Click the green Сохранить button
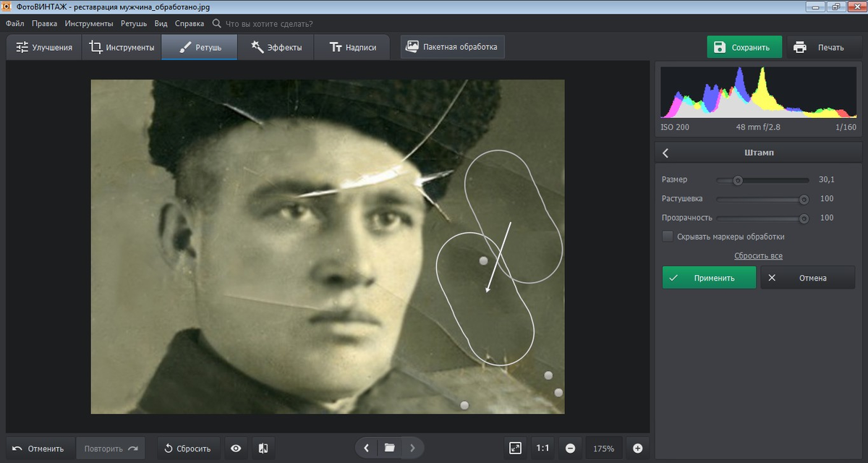 click(x=744, y=47)
